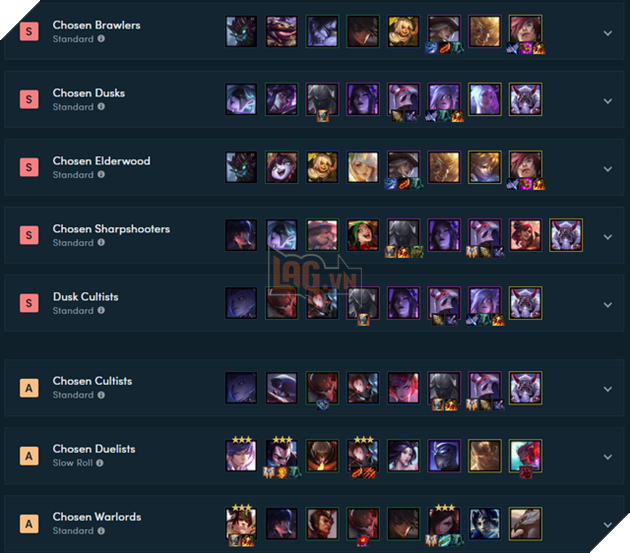Click the info icon under Dusk Cultists
Screen dimensions: 630x553
tap(101, 310)
